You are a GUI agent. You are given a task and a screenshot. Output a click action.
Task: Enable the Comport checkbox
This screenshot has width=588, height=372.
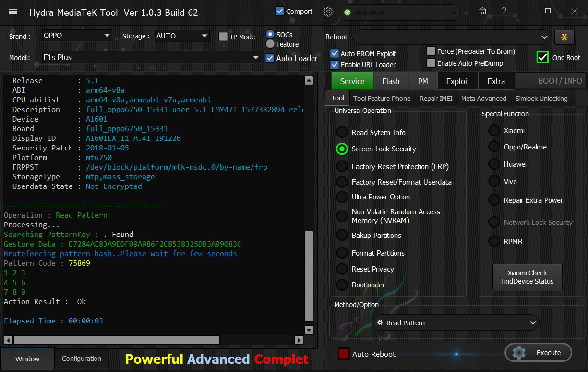280,11
